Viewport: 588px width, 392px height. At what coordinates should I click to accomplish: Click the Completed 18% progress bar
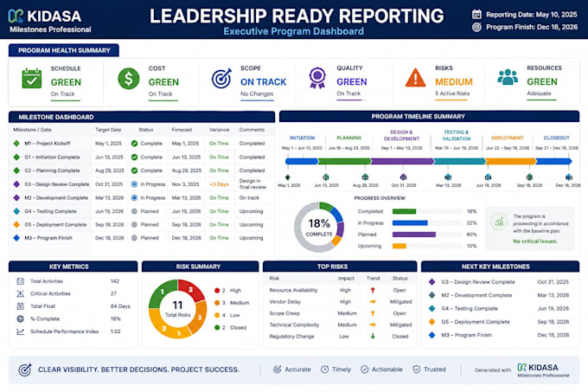(x=405, y=211)
